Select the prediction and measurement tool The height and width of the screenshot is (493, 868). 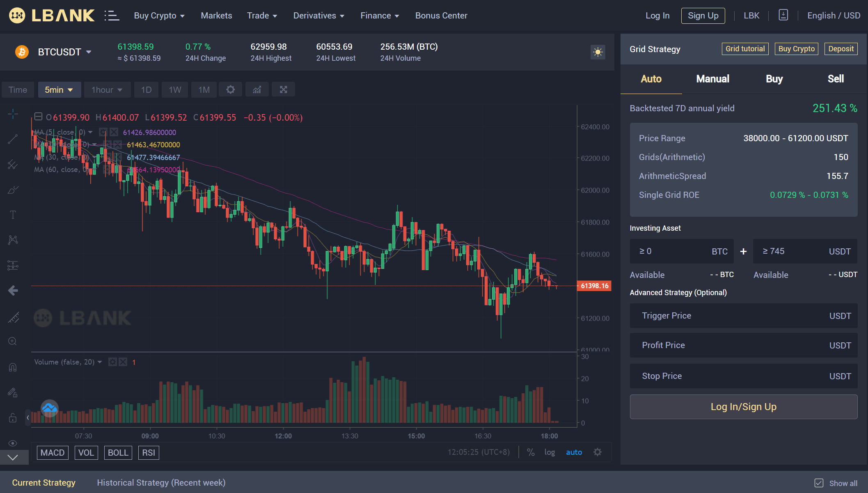coord(13,265)
